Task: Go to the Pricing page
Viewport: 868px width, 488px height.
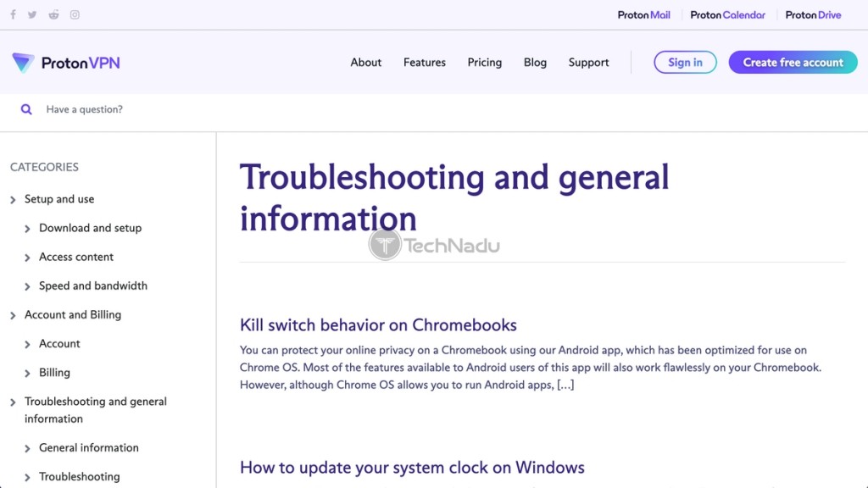Action: 484,63
